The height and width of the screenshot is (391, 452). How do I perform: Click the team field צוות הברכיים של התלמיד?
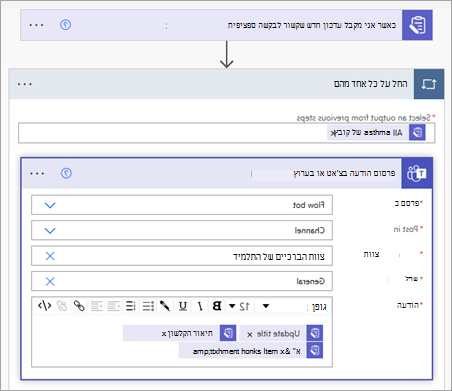pyautogui.click(x=182, y=256)
